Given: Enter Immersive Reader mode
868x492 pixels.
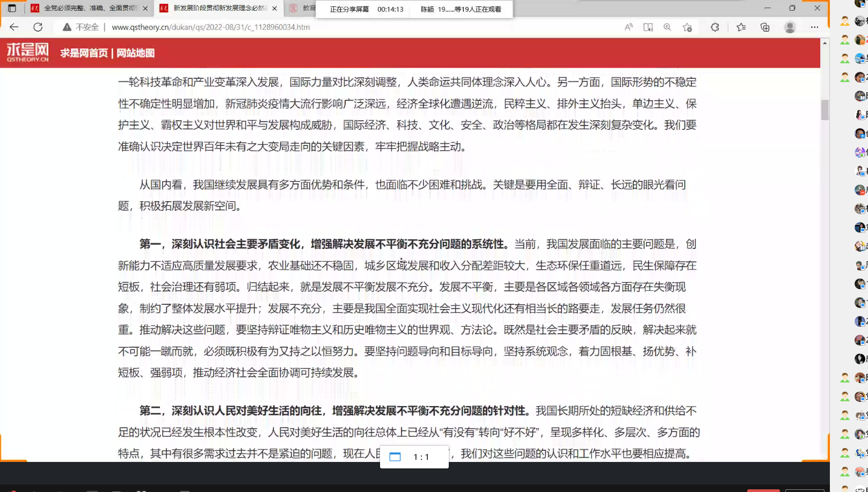Looking at the screenshot, I should click(648, 27).
